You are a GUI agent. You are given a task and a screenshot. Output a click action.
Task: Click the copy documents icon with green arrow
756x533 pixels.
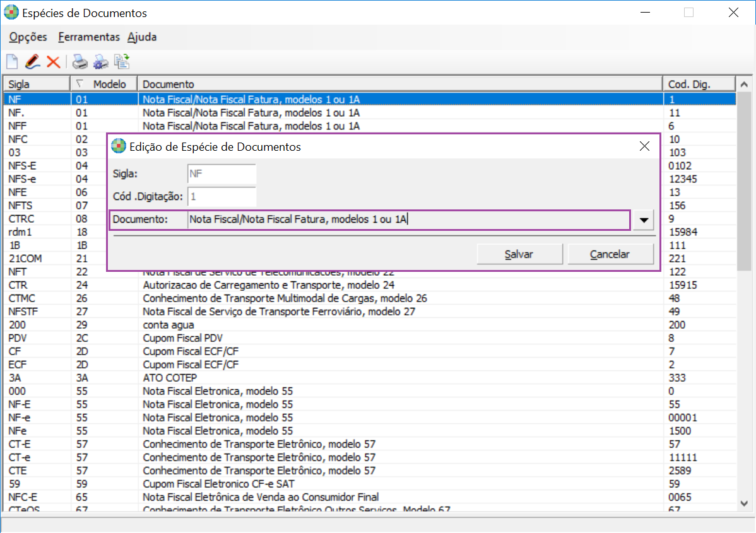click(122, 62)
